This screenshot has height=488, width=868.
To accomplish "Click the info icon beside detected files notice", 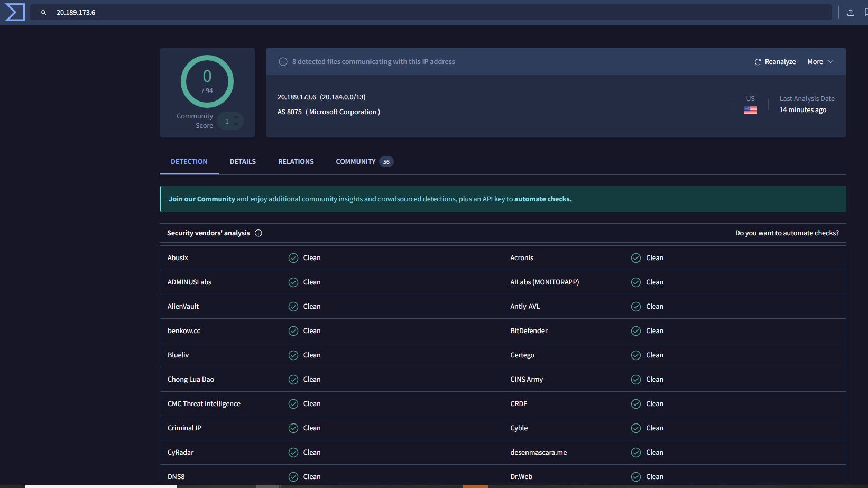I will (283, 62).
